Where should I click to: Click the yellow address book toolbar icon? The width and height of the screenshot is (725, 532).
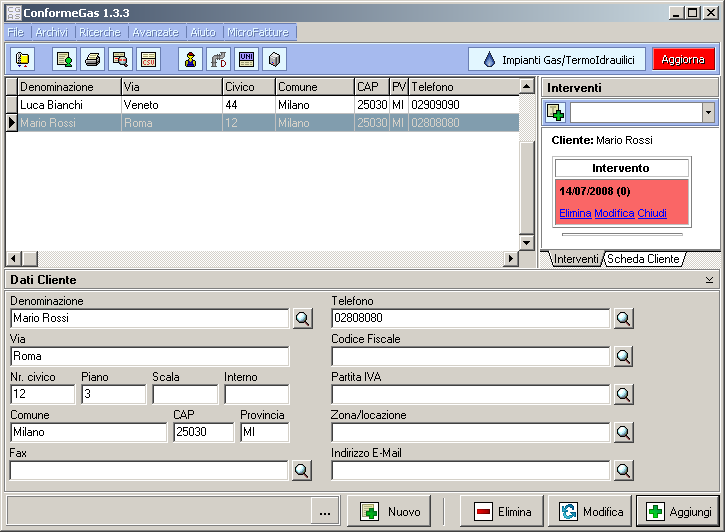pyautogui.click(x=22, y=60)
